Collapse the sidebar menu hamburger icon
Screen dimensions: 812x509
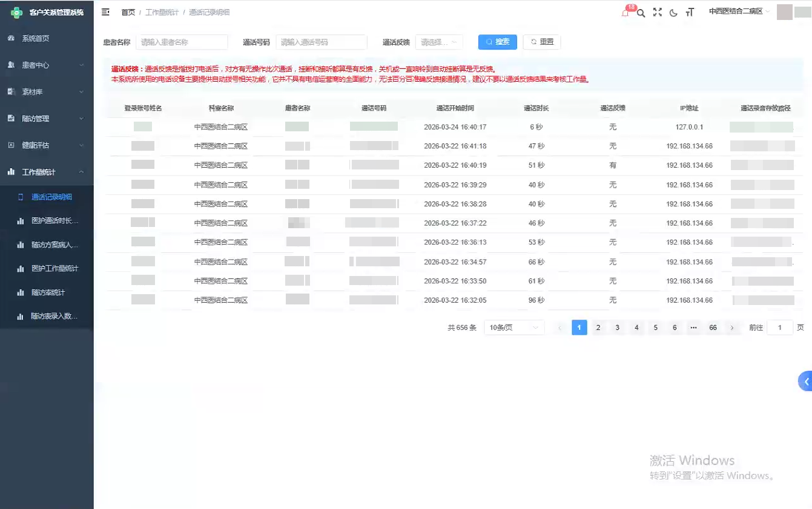[105, 12]
